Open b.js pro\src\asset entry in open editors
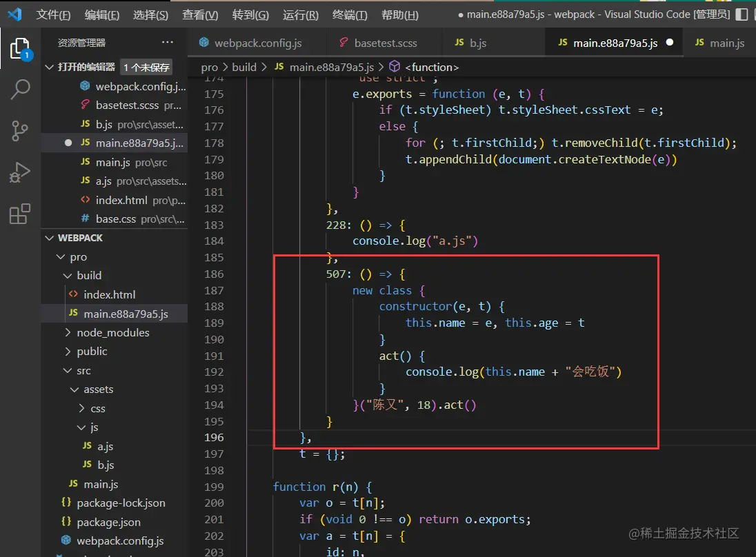This screenshot has height=557, width=756. coord(115,124)
